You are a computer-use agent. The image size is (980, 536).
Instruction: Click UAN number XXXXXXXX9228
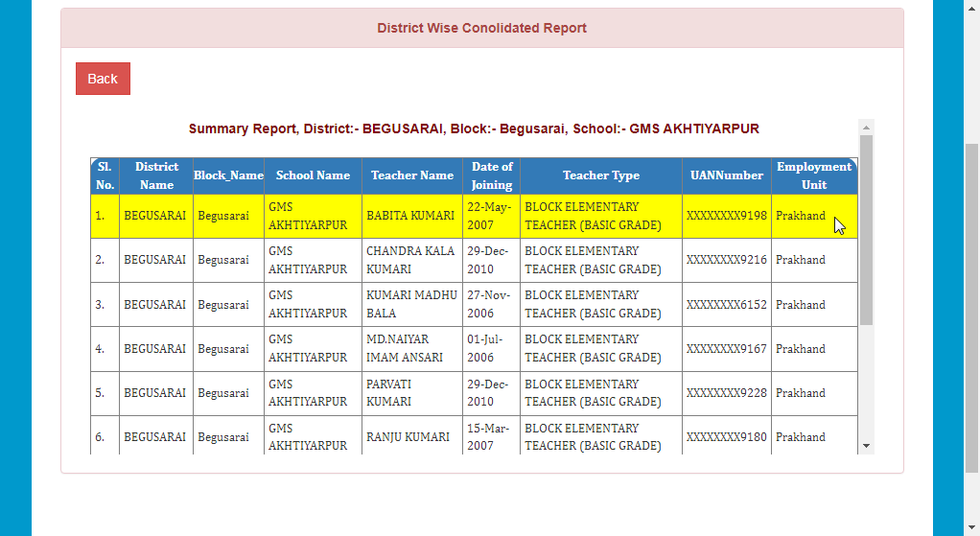tap(727, 393)
